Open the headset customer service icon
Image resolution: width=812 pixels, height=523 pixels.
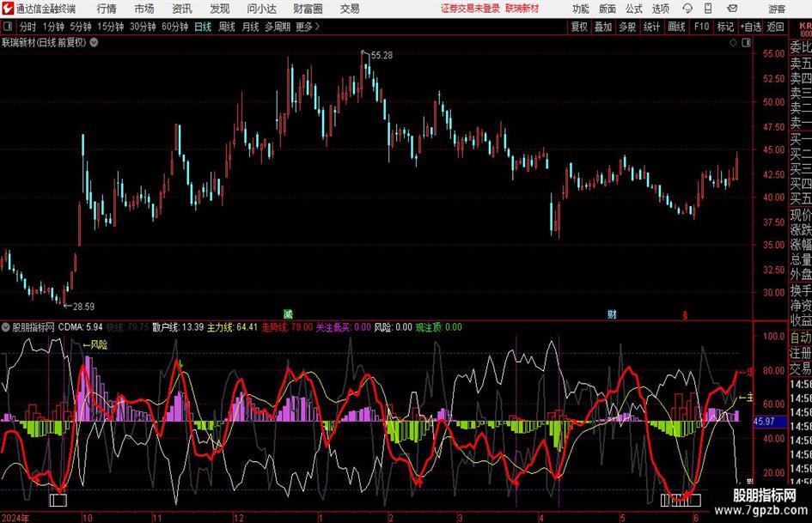pos(687,9)
